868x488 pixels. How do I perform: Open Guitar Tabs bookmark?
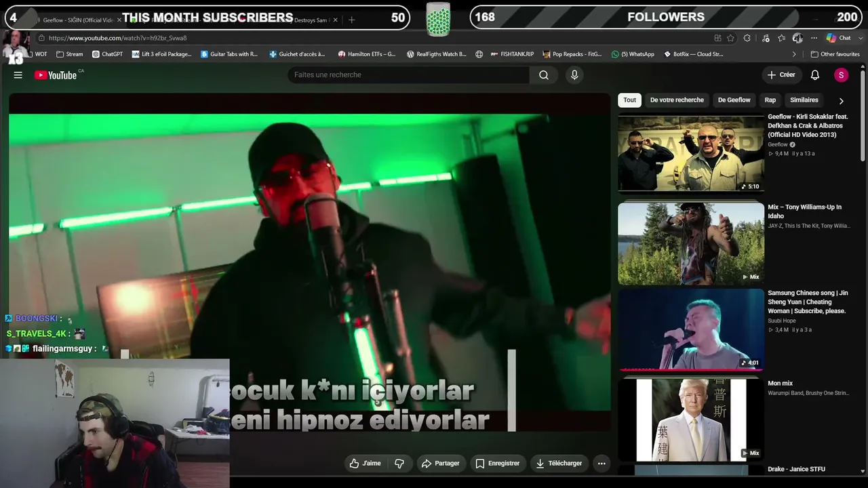pyautogui.click(x=229, y=54)
